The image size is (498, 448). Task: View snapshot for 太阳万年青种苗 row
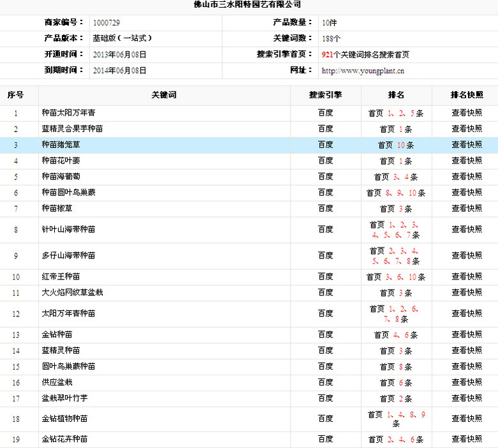point(467,314)
